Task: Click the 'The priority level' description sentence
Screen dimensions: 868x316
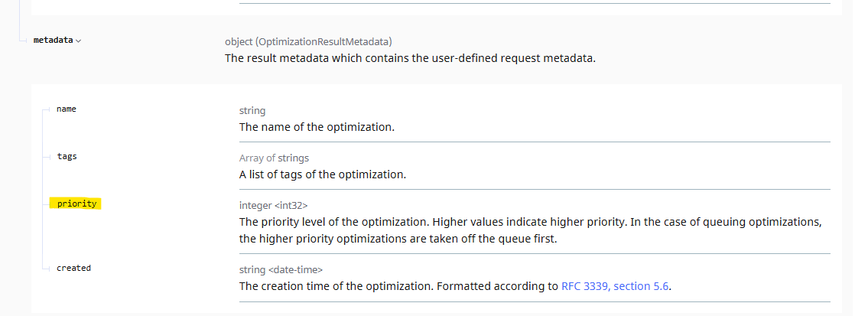Action: [x=333, y=222]
